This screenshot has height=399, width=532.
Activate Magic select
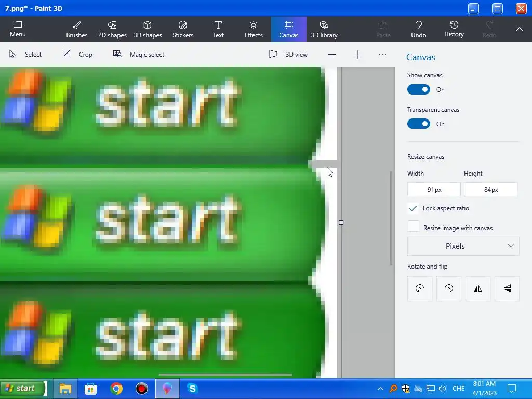click(138, 54)
